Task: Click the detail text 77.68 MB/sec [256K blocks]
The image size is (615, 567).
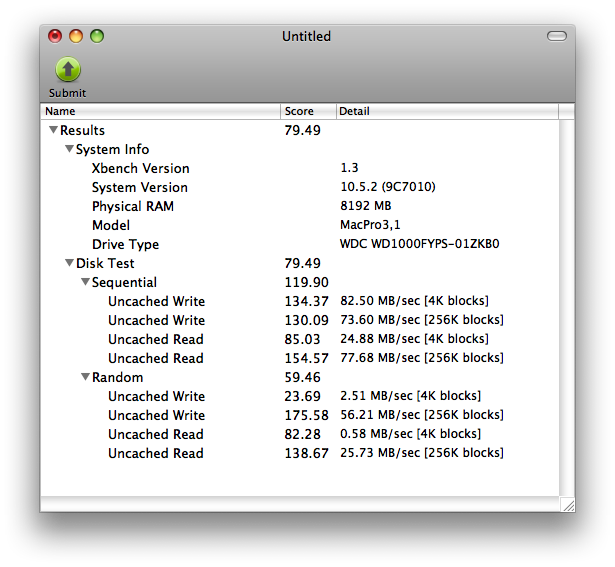Action: coord(422,358)
